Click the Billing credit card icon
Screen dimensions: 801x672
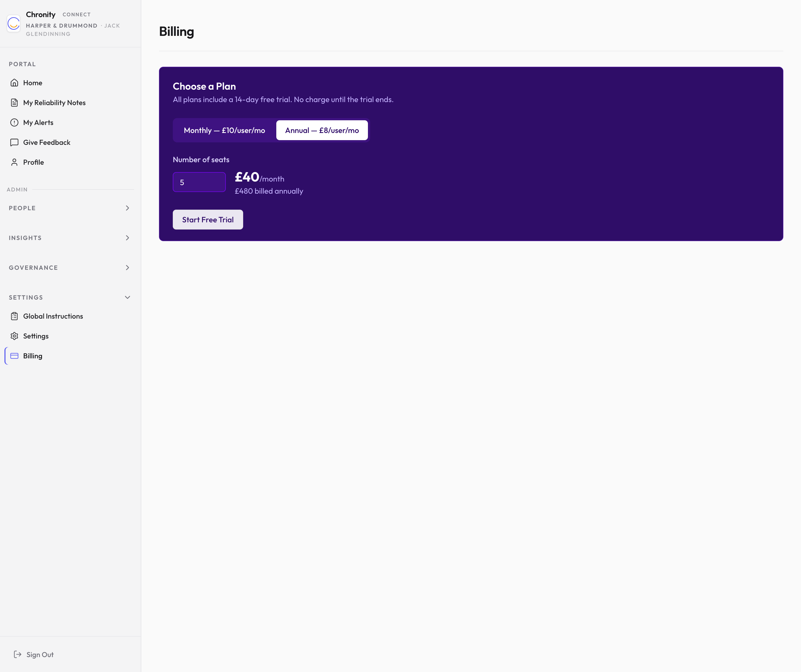pos(14,356)
